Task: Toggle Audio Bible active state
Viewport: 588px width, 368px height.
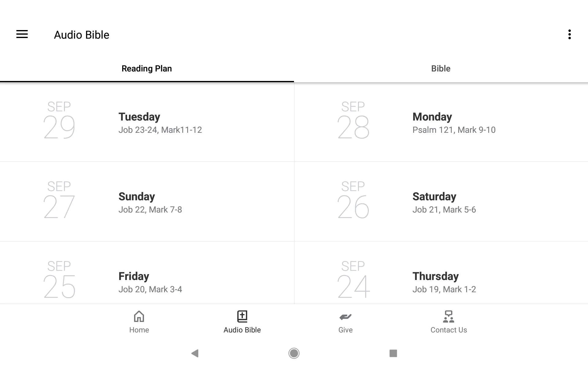Action: point(242,322)
